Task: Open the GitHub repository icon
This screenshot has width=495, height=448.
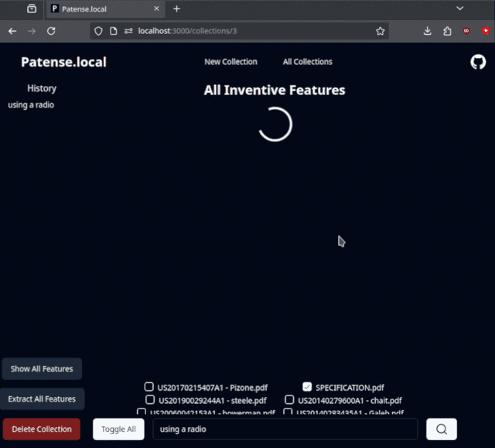Action: click(x=478, y=62)
